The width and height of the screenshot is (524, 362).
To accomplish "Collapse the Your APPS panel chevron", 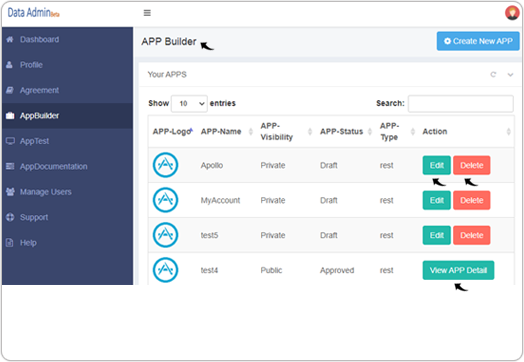I will click(x=510, y=75).
